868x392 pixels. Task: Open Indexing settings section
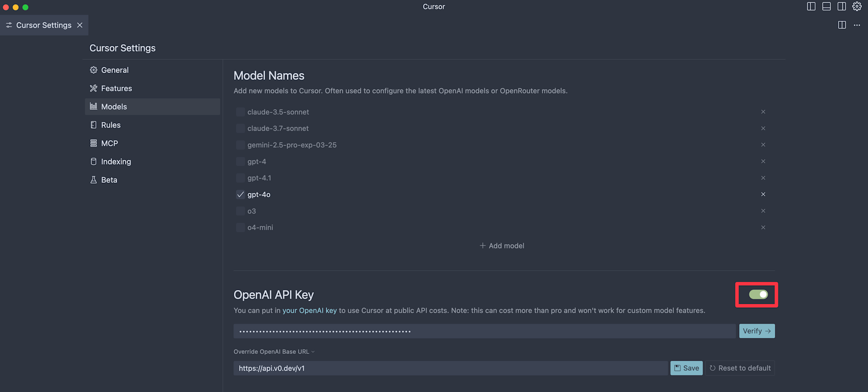point(152,161)
